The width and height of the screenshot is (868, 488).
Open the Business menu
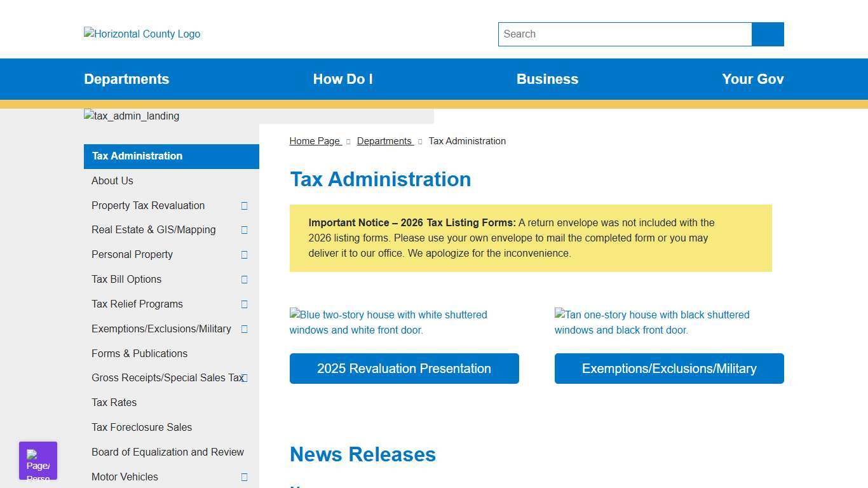point(547,79)
